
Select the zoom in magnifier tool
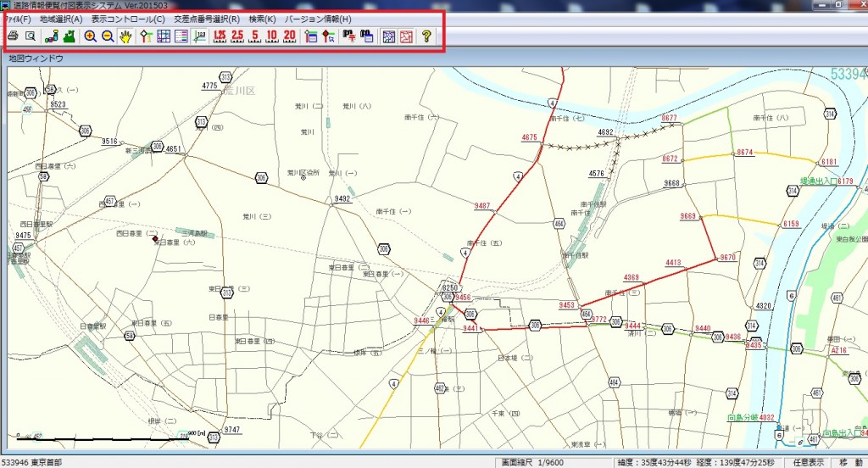90,36
